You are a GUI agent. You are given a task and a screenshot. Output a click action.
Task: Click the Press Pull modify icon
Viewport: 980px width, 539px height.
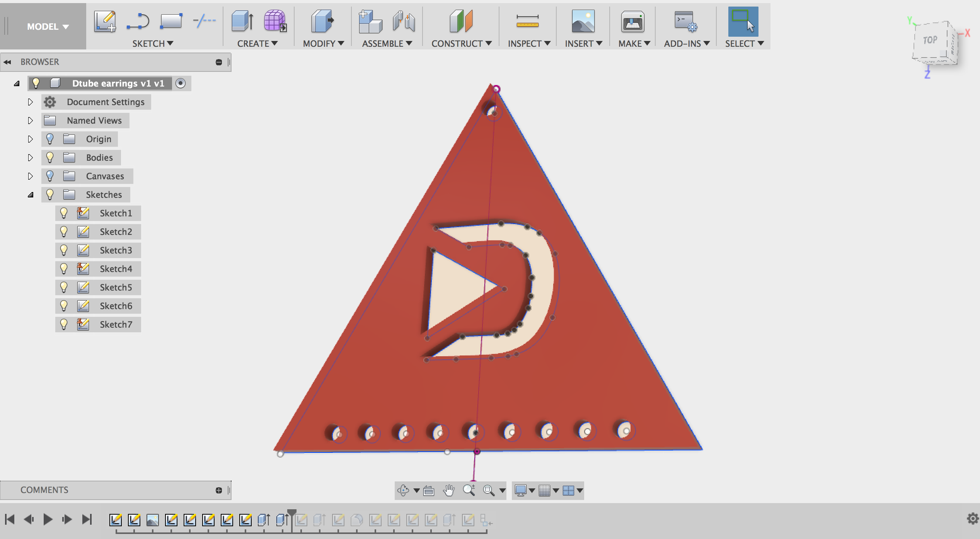point(322,21)
